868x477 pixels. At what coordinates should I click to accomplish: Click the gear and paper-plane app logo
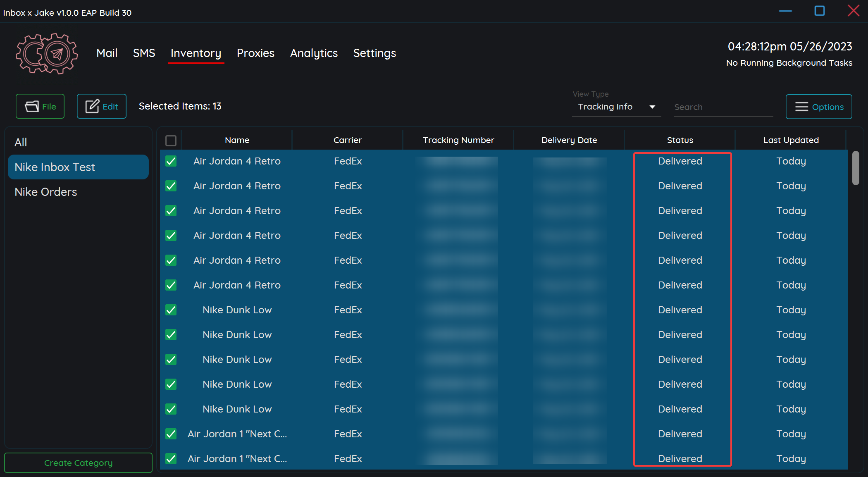47,54
